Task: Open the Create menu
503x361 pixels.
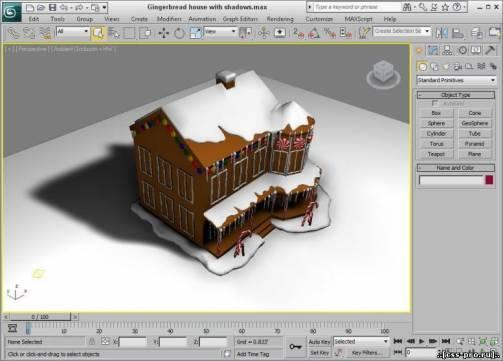Action: click(x=139, y=19)
